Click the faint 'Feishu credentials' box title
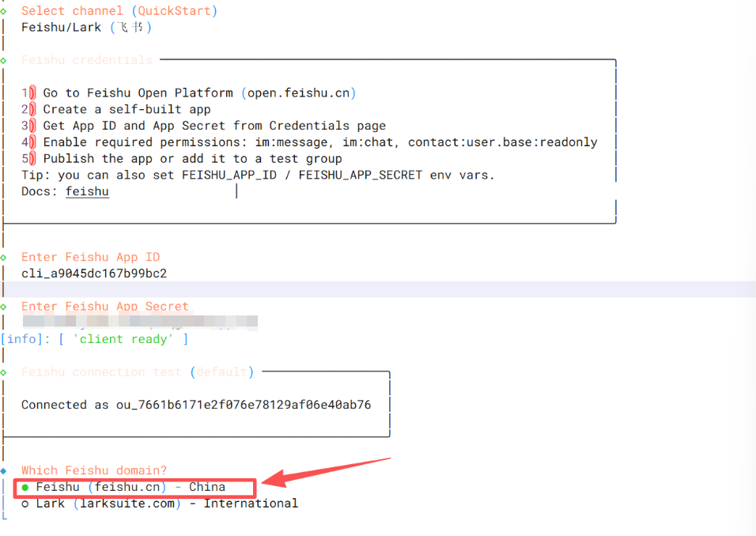Image resolution: width=756 pixels, height=536 pixels. pyautogui.click(x=87, y=60)
